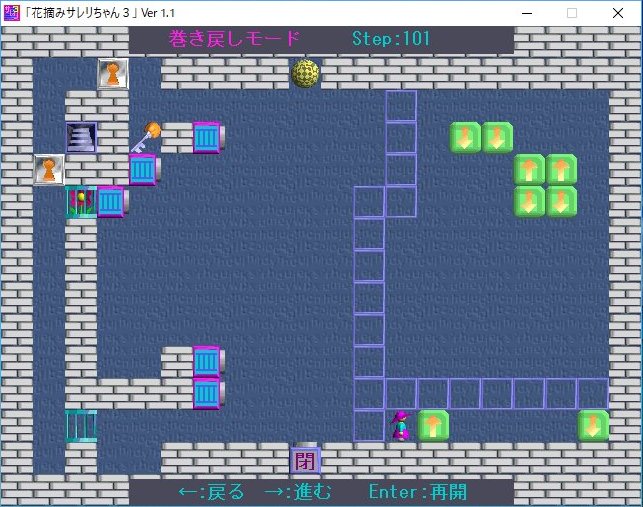The height and width of the screenshot is (507, 643).
Task: Click the caged flower tile
Action: (x=80, y=201)
